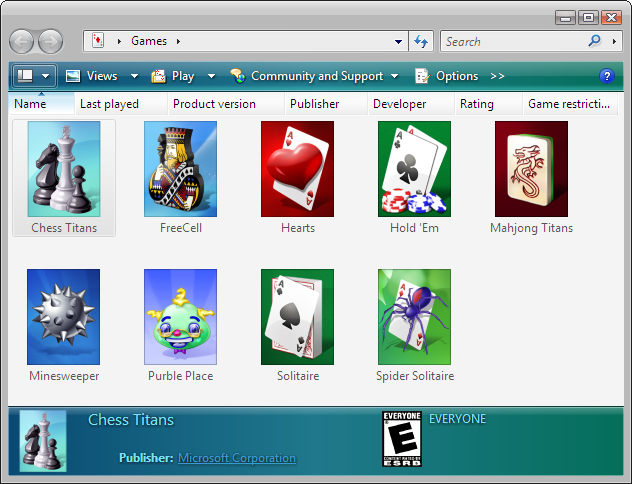Click the Help question mark icon

pyautogui.click(x=606, y=76)
